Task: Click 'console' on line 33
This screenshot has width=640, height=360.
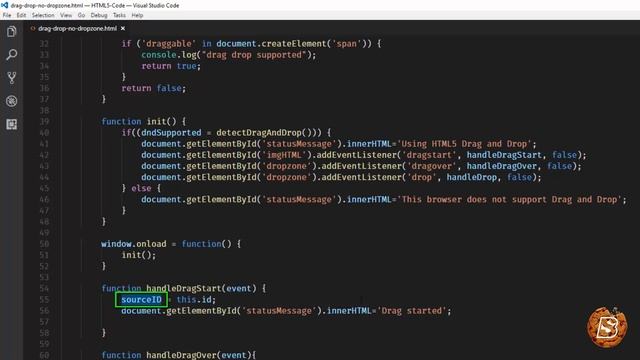Action: tap(159, 55)
